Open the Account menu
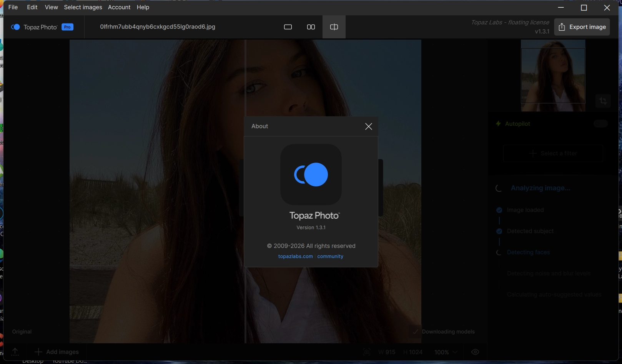Image resolution: width=622 pixels, height=364 pixels. tap(119, 7)
